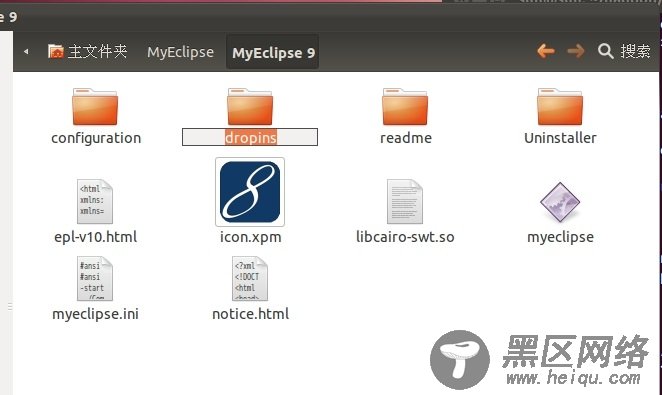Select the libcairo-swt.so file icon
This screenshot has width=662, height=395.
(405, 201)
